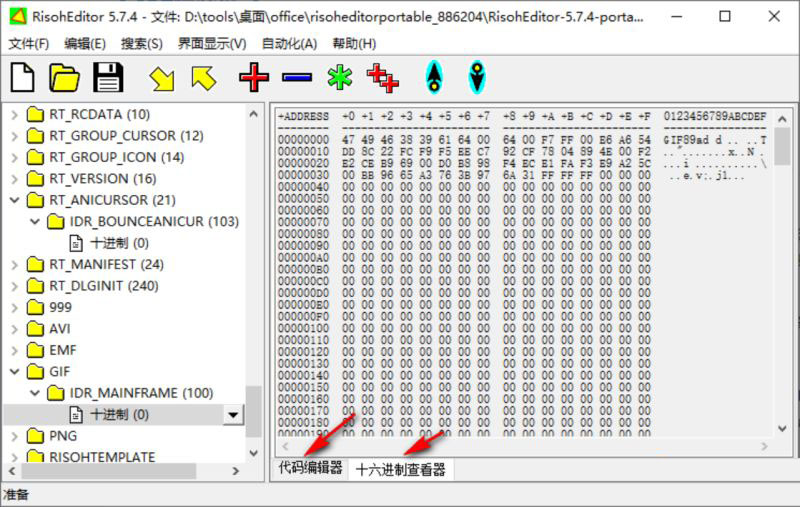Select the RT_MANIFEST (24) tree item
Screen dimensions: 800x507
point(106,264)
